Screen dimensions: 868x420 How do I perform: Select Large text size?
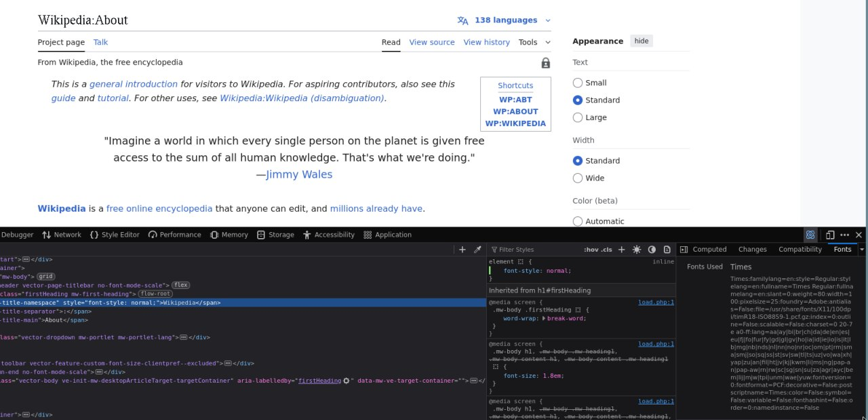click(x=578, y=117)
